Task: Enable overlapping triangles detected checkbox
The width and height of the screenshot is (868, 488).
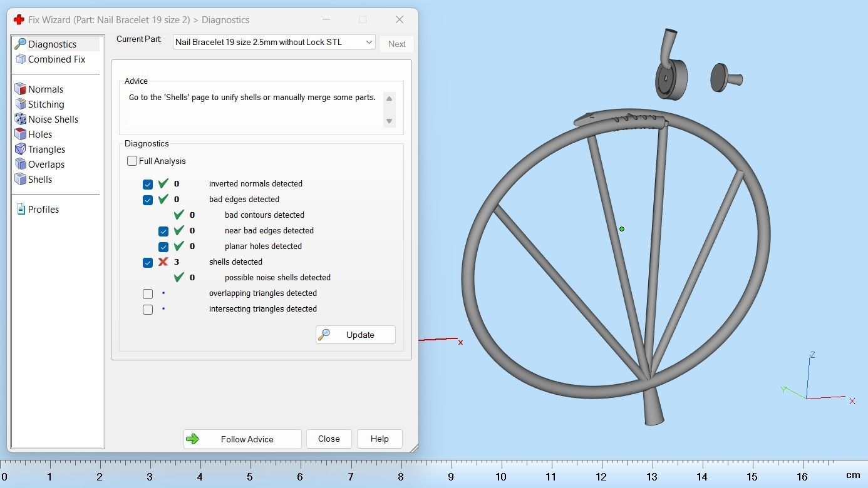Action: coord(148,293)
